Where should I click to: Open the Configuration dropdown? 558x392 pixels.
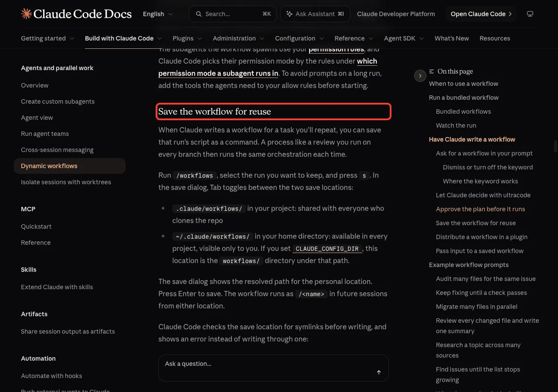click(299, 38)
